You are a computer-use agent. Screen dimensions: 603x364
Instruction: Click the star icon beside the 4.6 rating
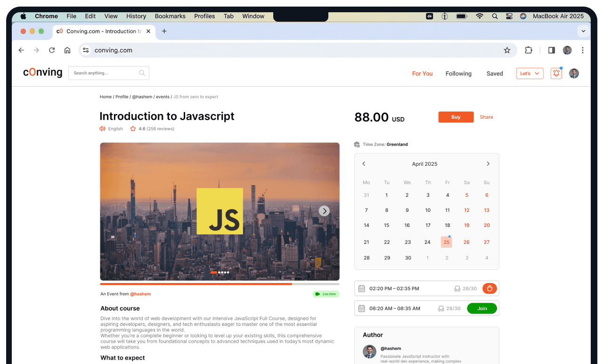[x=132, y=128]
